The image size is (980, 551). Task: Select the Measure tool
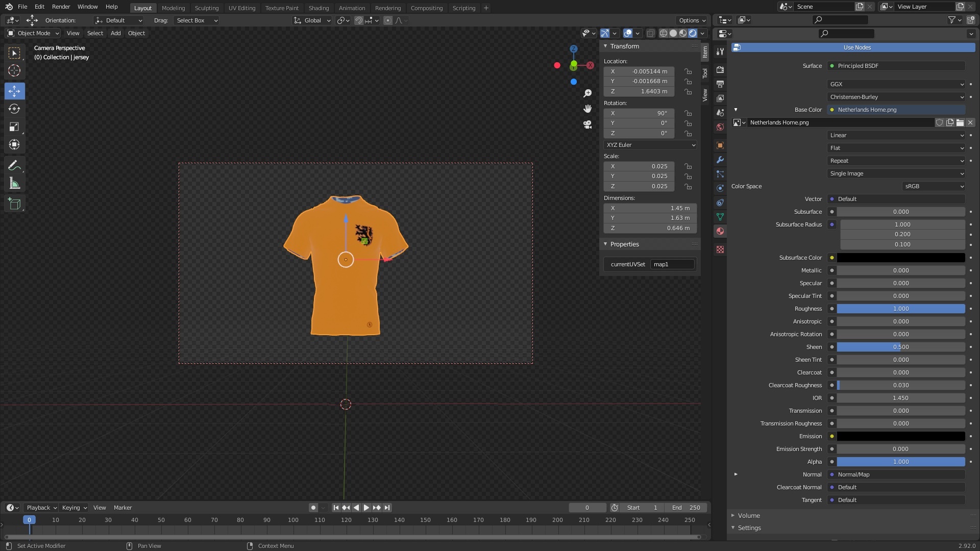coord(14,183)
